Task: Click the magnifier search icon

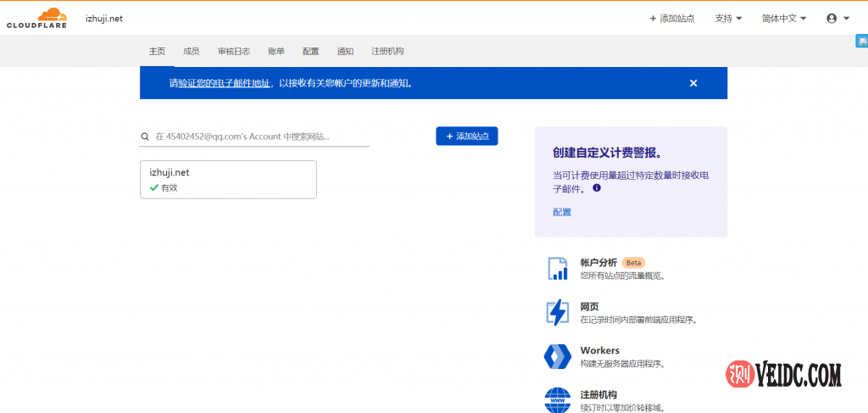Action: coord(145,137)
